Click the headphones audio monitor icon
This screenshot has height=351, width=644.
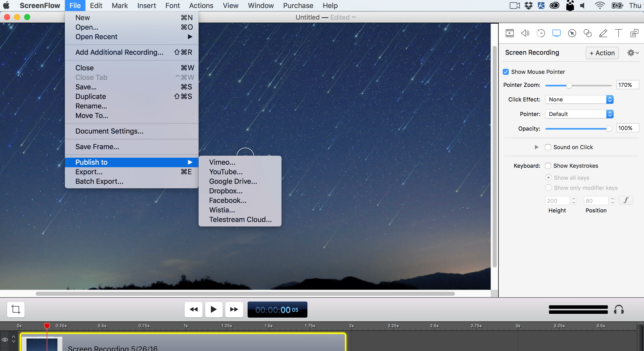[619, 310]
